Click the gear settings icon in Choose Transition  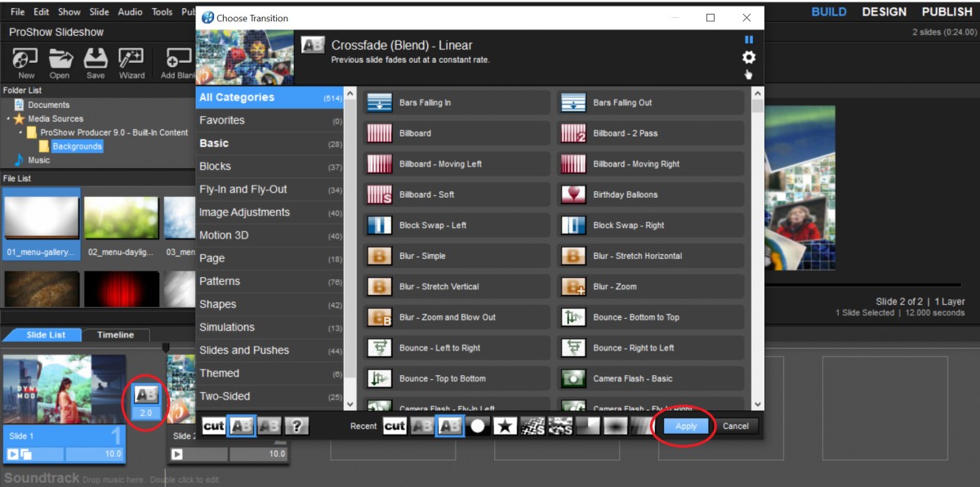pos(748,57)
